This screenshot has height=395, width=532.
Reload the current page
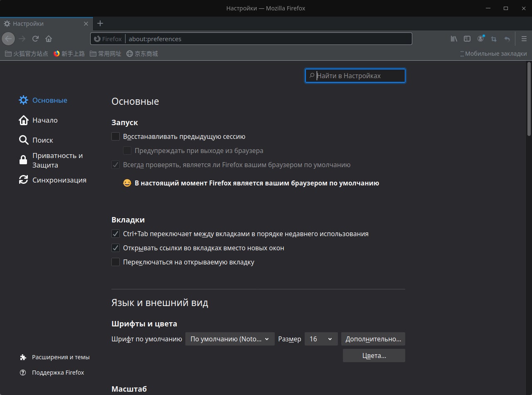point(35,39)
